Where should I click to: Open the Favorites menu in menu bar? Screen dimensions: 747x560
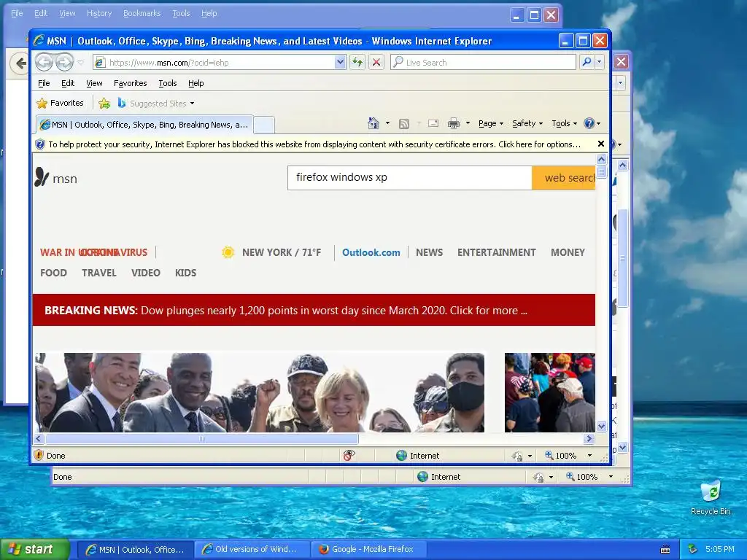(x=130, y=83)
